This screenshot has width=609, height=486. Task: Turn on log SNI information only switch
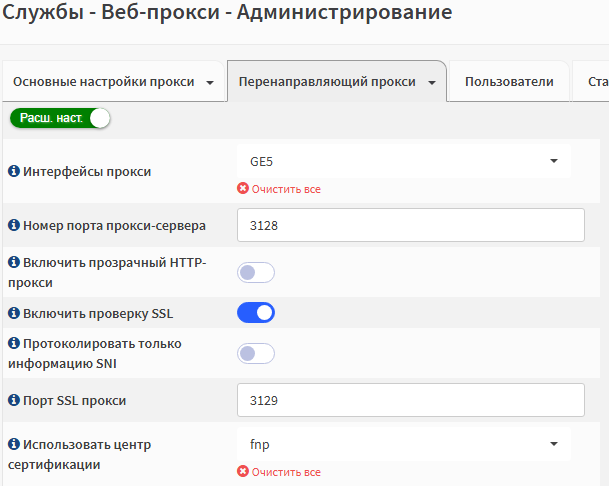point(256,353)
